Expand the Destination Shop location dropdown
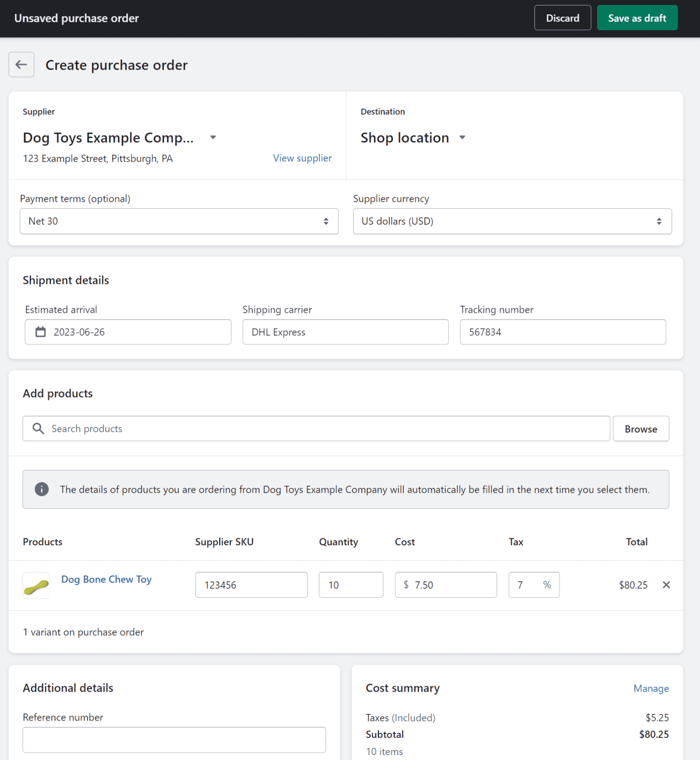Screen dimensions: 700x760 [462, 138]
